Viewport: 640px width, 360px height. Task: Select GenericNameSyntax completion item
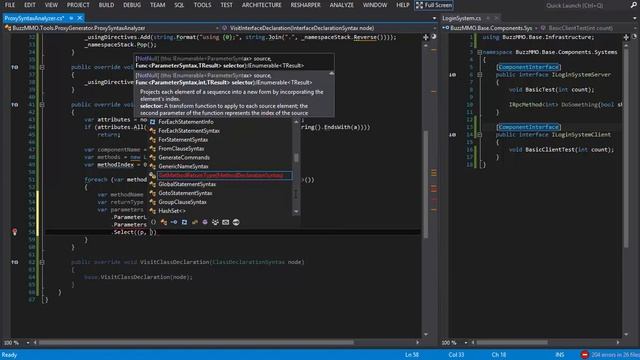tap(220, 166)
